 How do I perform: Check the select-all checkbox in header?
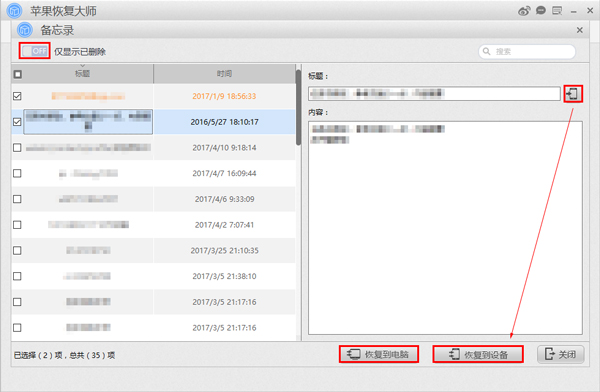18,74
